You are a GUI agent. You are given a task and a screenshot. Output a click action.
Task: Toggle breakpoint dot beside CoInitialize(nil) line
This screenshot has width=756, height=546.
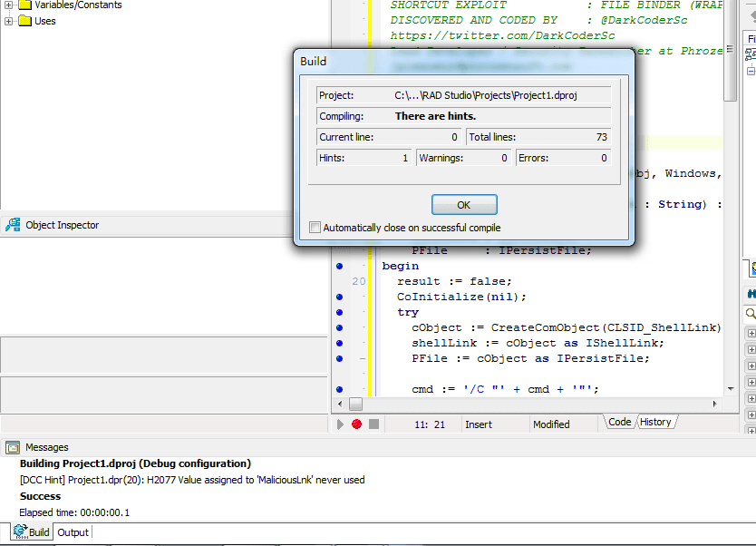(339, 297)
